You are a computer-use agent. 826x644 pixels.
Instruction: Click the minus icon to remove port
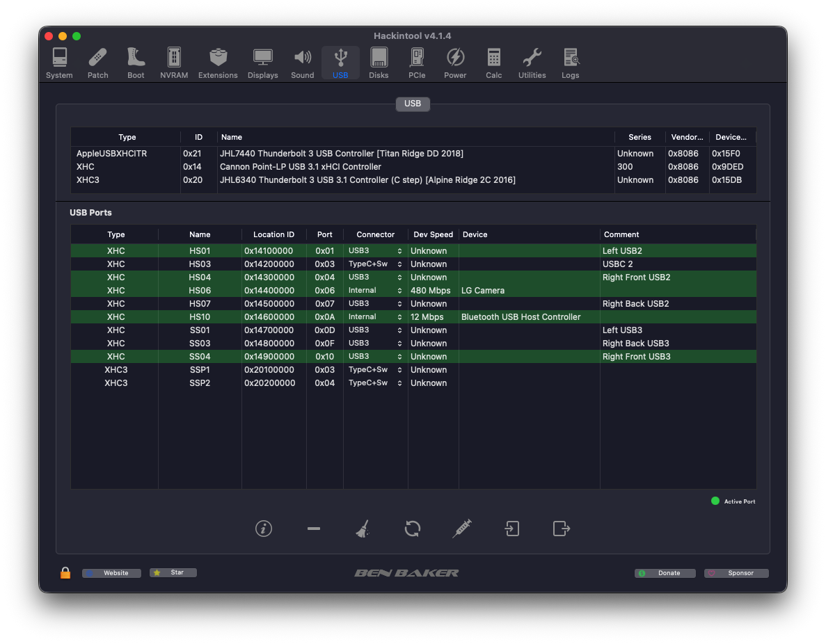(x=313, y=528)
